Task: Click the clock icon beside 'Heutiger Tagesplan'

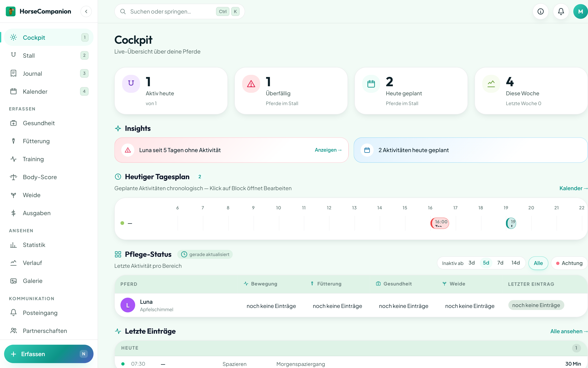Action: [118, 177]
